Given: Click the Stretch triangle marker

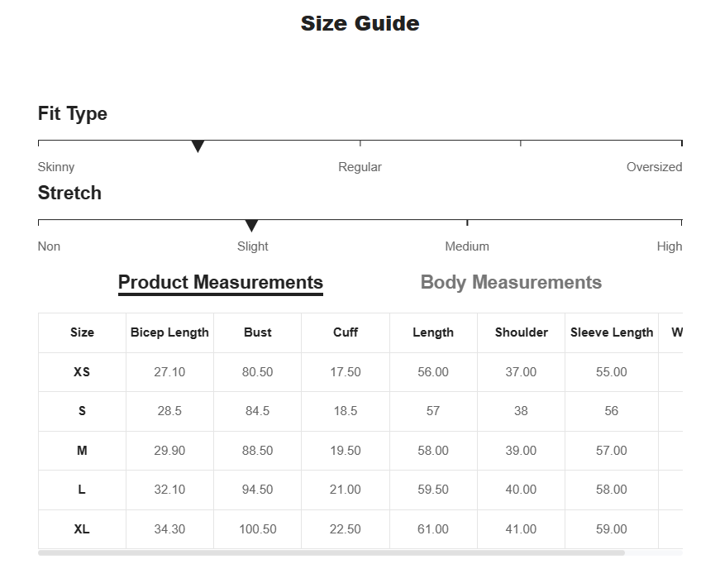Looking at the screenshot, I should (251, 226).
